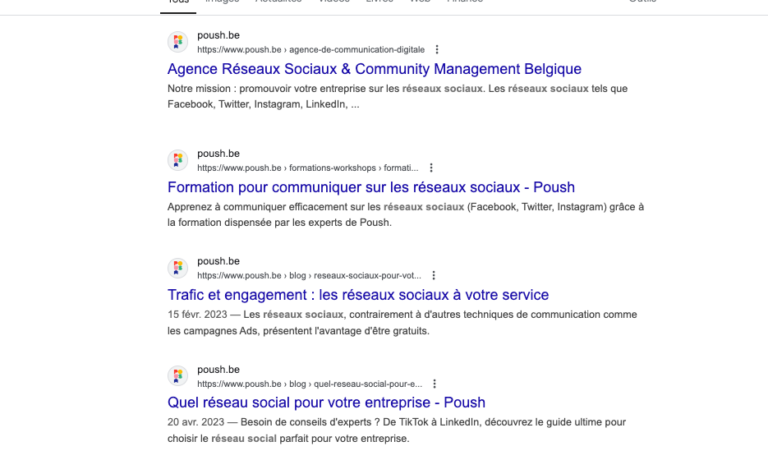
Task: Click the poush.be site name above the Trafic et engagement title
Action: click(218, 261)
